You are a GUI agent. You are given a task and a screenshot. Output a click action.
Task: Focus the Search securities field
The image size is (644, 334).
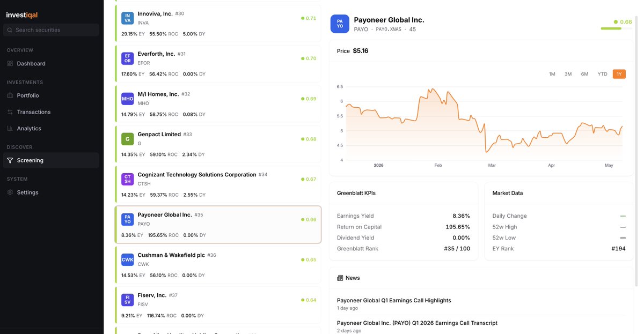tap(51, 30)
